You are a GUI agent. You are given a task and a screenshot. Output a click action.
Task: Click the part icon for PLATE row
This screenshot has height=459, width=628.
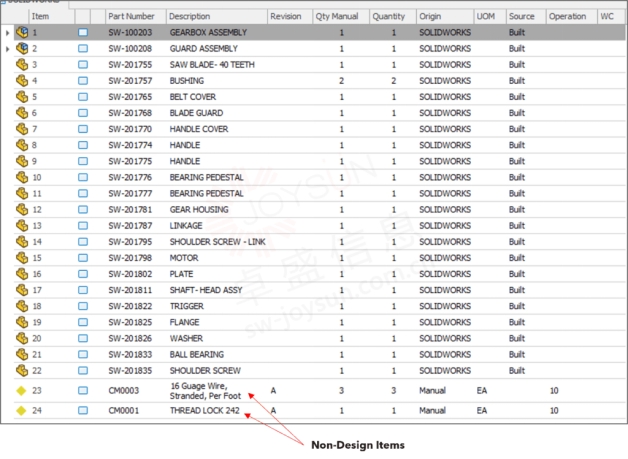click(x=22, y=274)
